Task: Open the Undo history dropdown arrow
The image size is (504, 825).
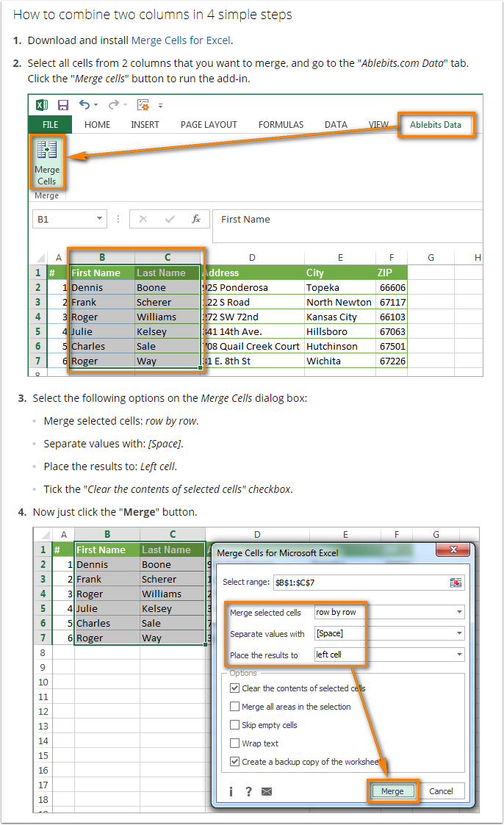Action: (96, 105)
